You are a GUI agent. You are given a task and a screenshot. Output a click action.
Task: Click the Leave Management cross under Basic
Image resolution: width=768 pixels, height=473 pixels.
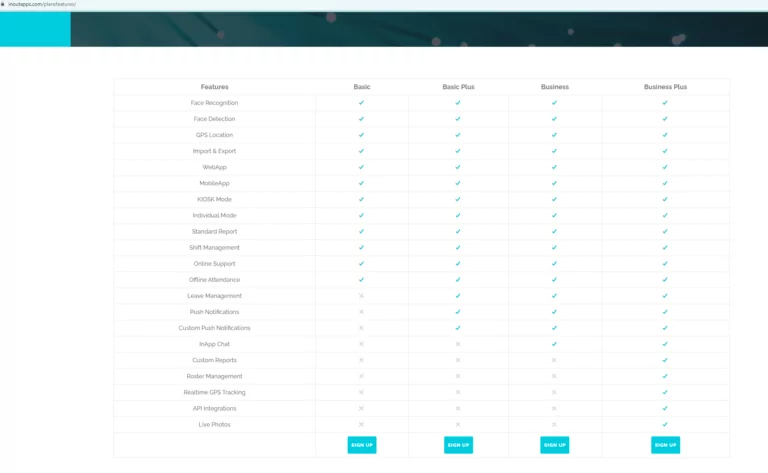coord(361,296)
